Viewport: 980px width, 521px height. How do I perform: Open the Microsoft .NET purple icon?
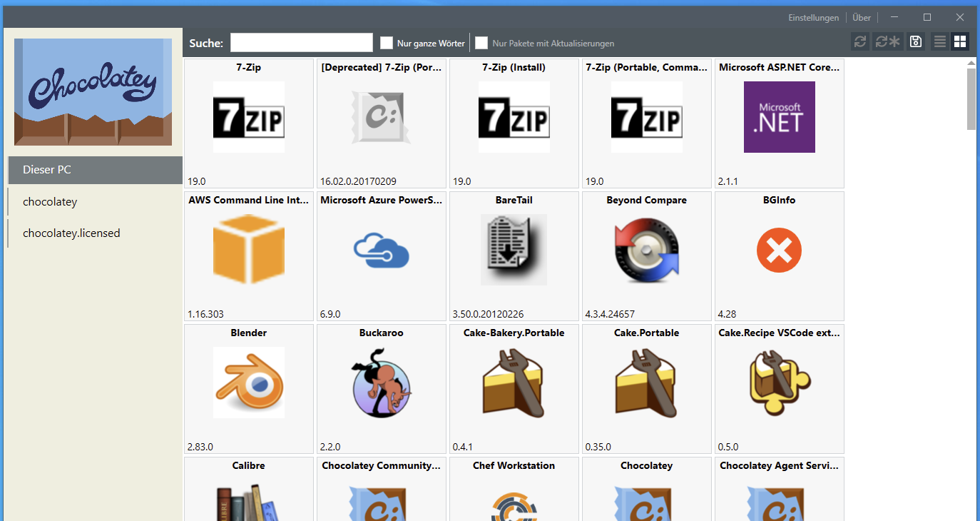point(780,117)
